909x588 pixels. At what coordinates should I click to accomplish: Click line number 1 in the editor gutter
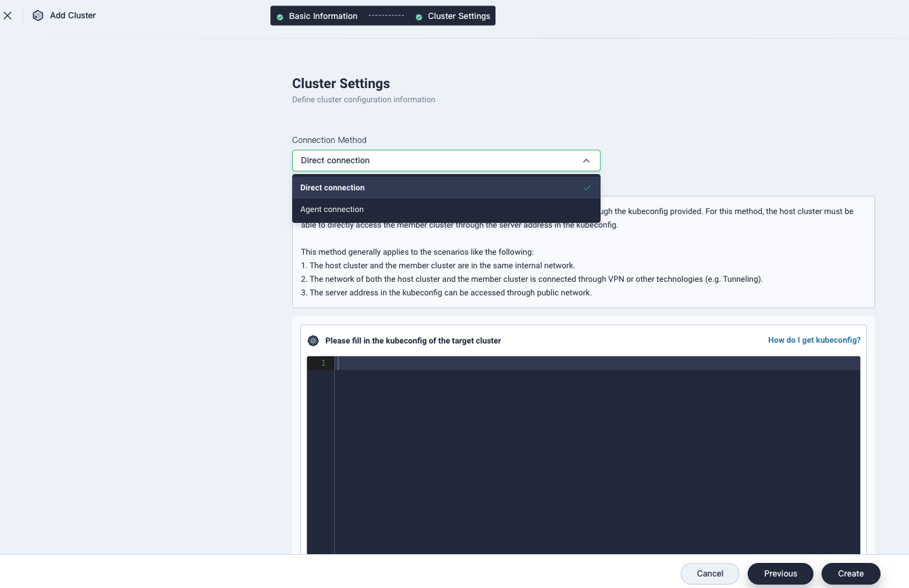[323, 364]
